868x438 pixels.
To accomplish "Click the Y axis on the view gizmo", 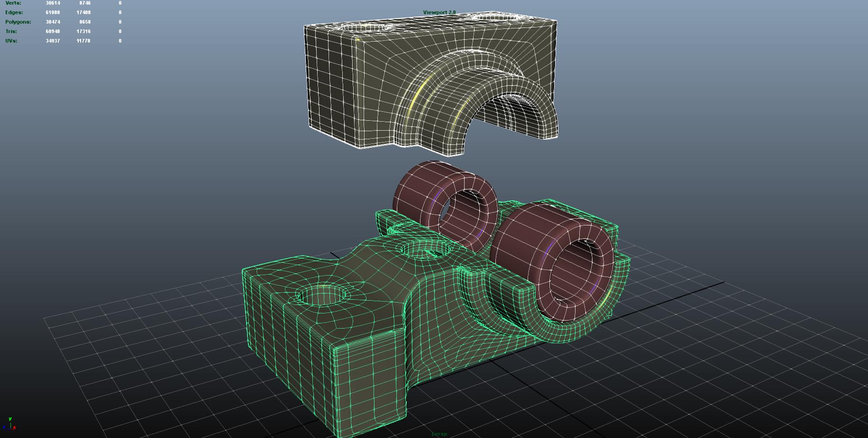I will click(x=10, y=419).
